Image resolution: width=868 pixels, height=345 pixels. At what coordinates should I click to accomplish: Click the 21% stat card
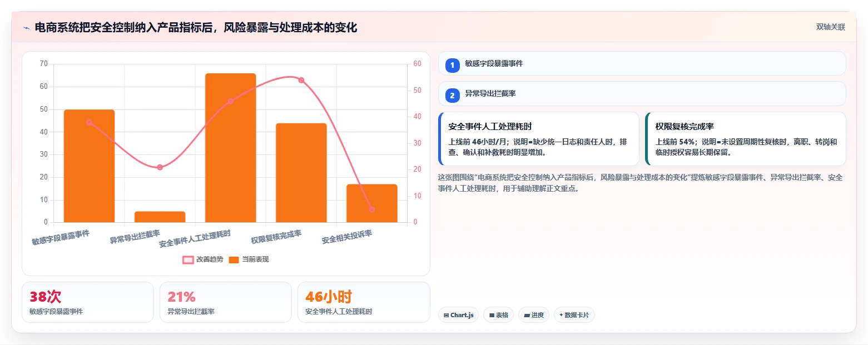pyautogui.click(x=226, y=302)
